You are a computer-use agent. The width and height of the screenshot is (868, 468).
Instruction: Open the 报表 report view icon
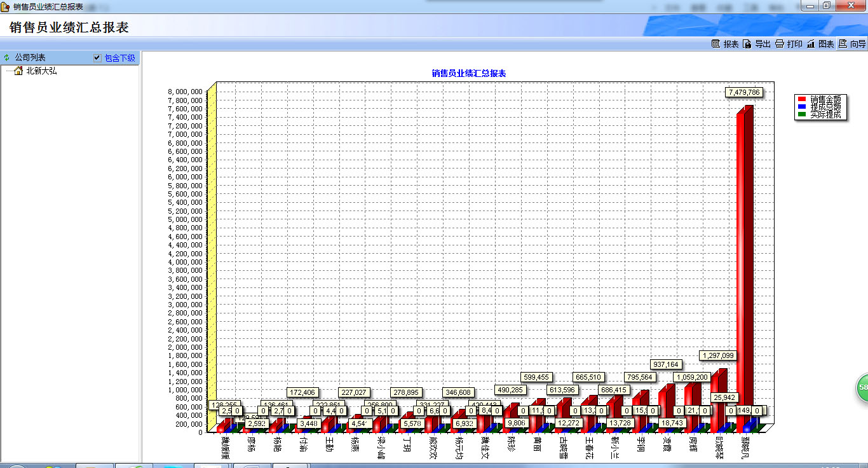(715, 44)
